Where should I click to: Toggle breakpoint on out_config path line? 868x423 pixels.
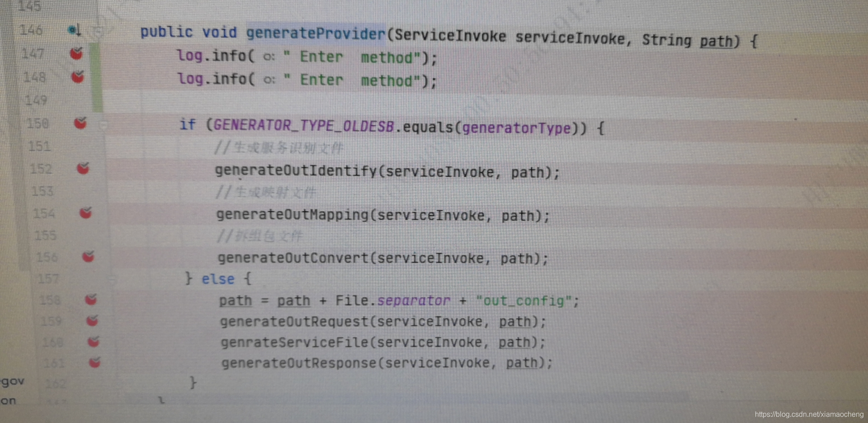pyautogui.click(x=91, y=299)
